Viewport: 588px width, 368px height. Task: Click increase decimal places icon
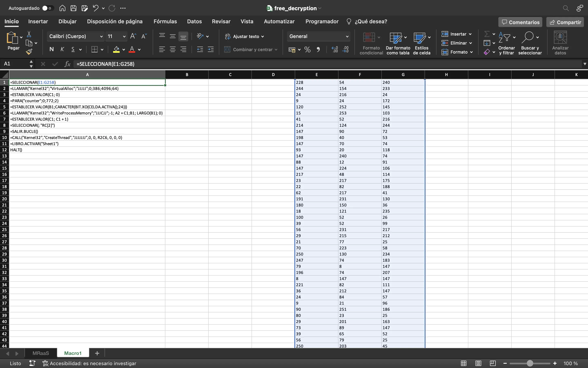[335, 50]
